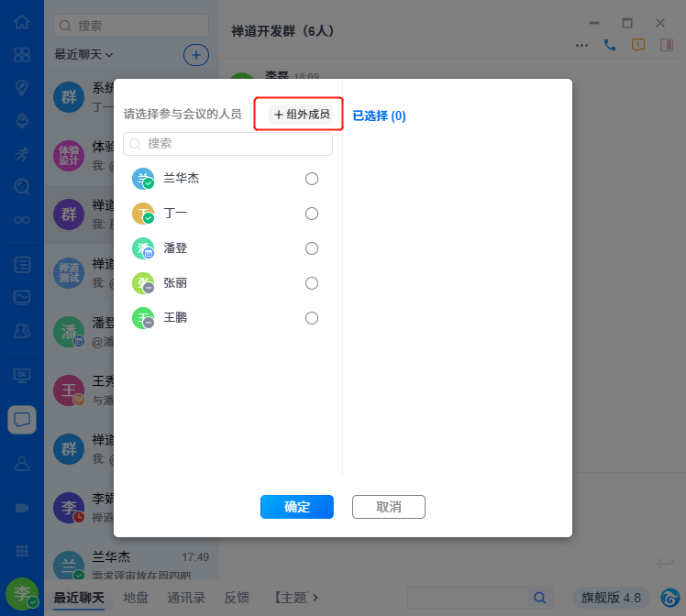Start a voice call with phone icon
Image resolution: width=686 pixels, height=616 pixels.
(x=610, y=45)
